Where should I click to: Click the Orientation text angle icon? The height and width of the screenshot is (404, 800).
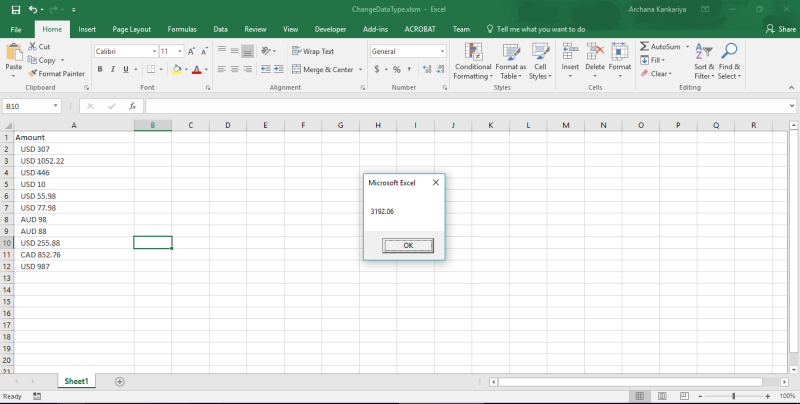[265, 51]
